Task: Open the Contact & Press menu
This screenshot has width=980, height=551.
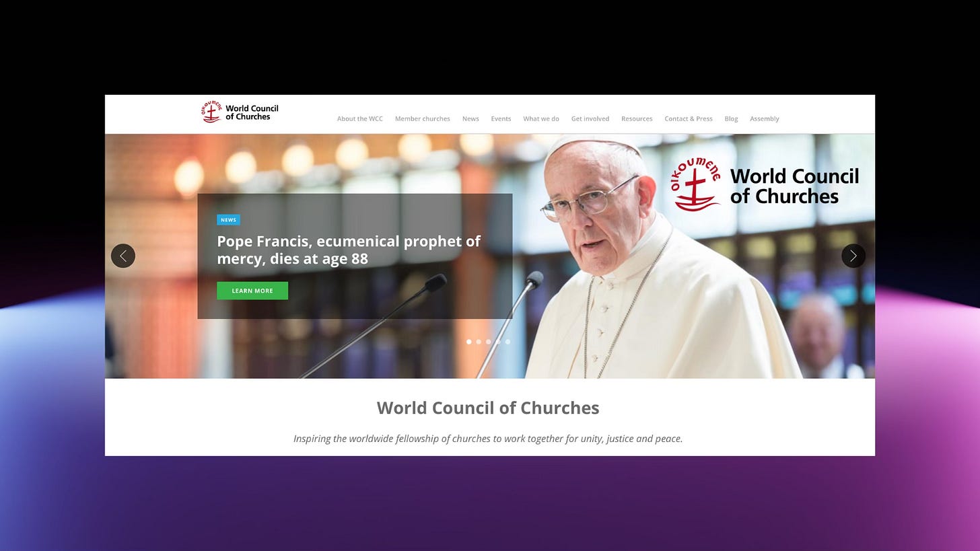Action: coord(689,118)
